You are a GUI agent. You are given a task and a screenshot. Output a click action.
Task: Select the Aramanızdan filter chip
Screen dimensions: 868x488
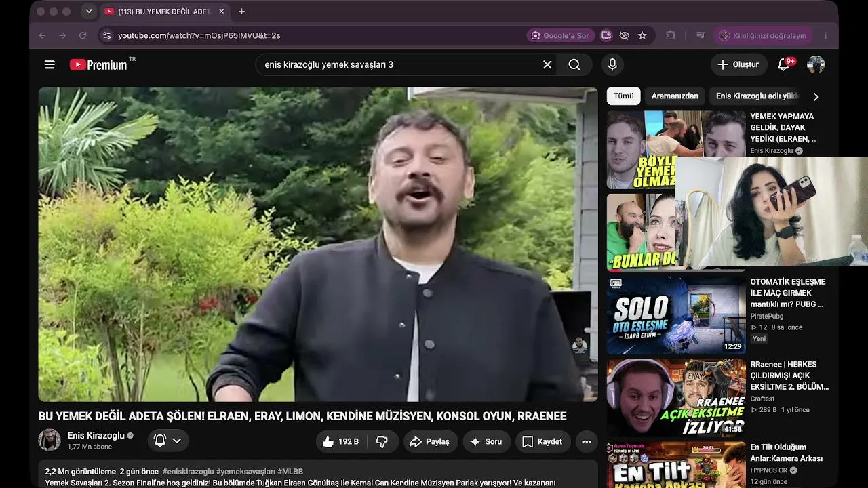(675, 96)
